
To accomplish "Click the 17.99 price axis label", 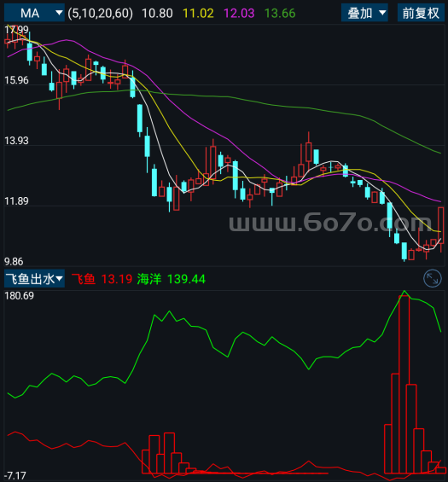I will pyautogui.click(x=16, y=30).
